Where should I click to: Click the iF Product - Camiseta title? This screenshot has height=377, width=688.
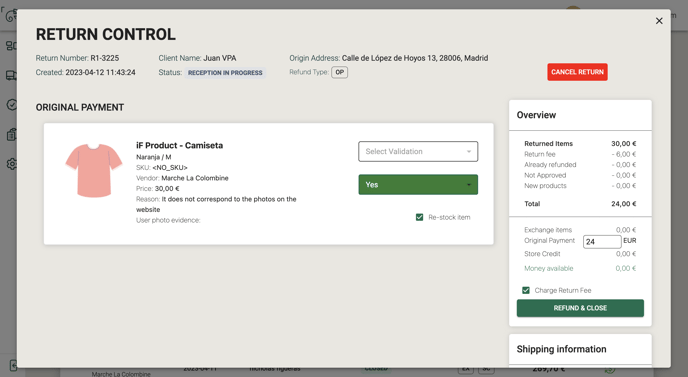click(179, 145)
